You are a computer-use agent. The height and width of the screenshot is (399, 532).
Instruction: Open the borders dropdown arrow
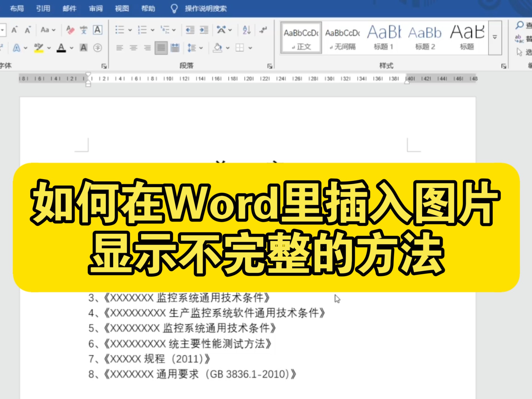[250, 48]
